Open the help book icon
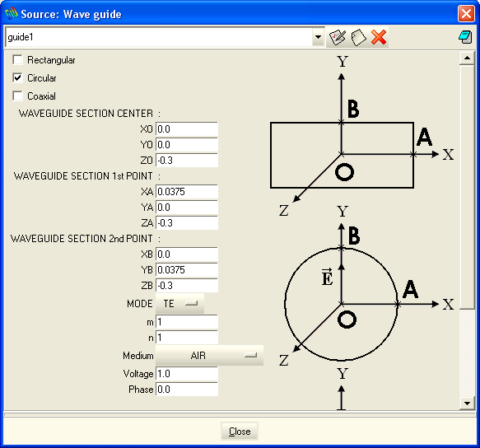 click(x=466, y=37)
